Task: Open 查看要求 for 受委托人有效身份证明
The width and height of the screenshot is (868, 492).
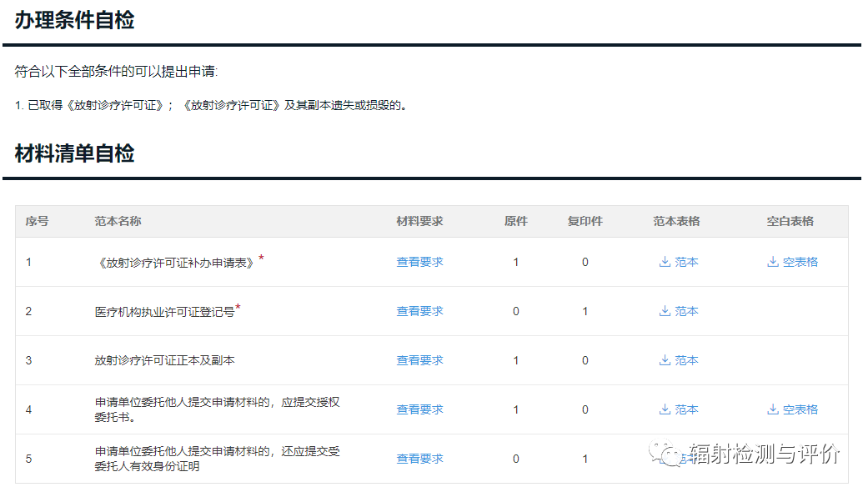Action: [x=419, y=458]
